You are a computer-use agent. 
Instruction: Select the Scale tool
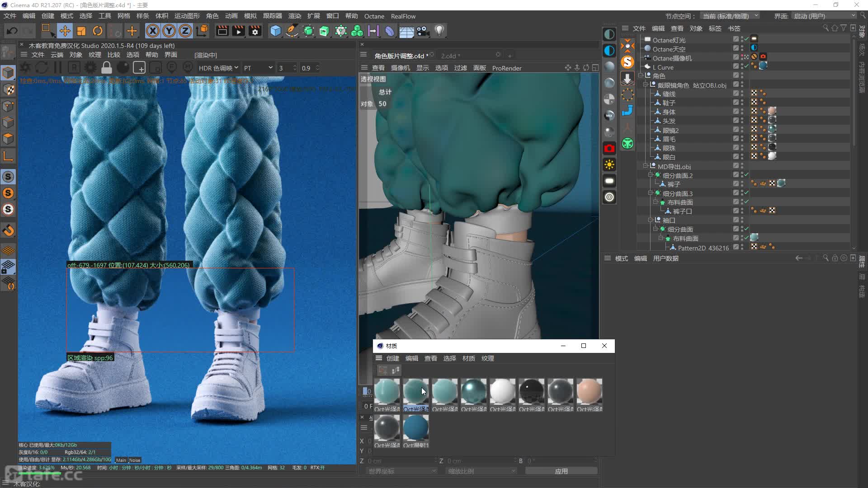pos(81,31)
